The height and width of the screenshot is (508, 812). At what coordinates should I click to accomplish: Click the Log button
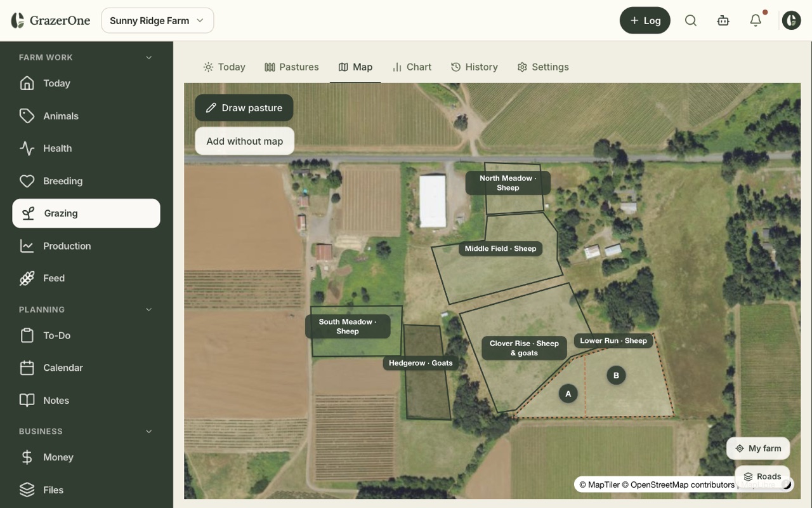click(x=645, y=20)
